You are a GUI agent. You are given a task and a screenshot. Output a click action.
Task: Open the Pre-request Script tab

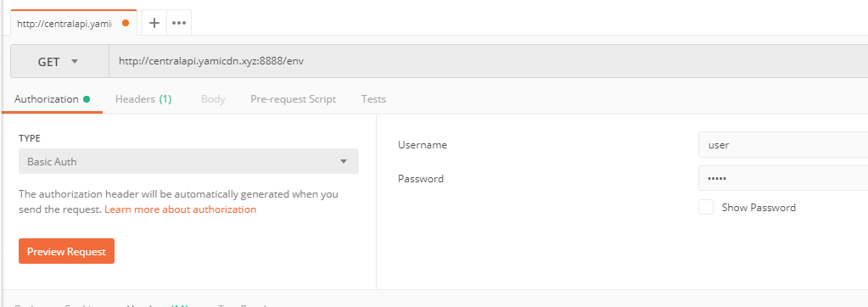(294, 99)
